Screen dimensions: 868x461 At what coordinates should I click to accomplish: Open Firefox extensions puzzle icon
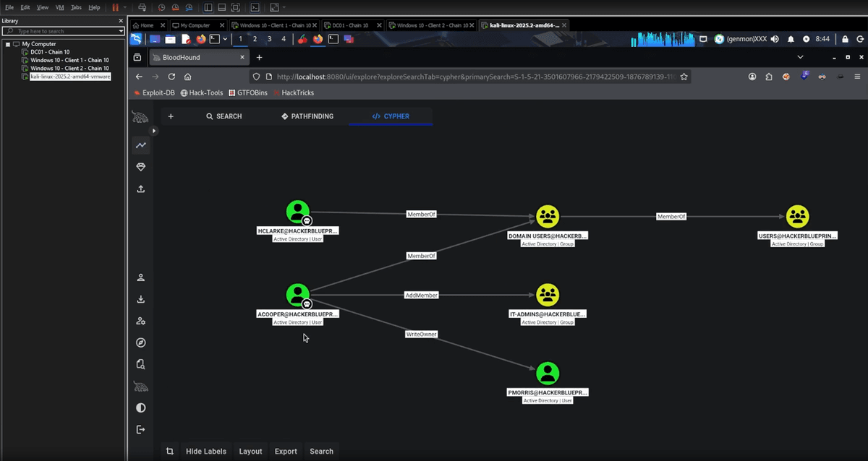769,77
